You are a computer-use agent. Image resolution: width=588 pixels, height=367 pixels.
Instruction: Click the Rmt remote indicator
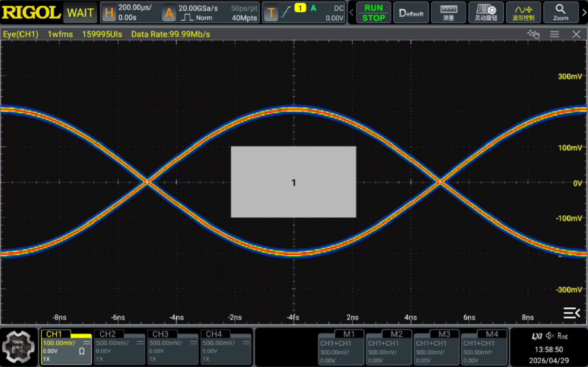pyautogui.click(x=562, y=336)
